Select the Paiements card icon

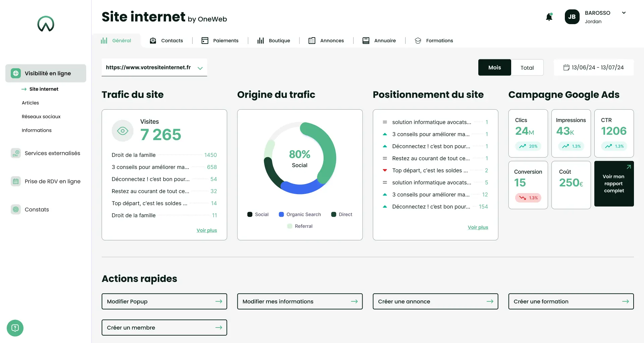(205, 40)
